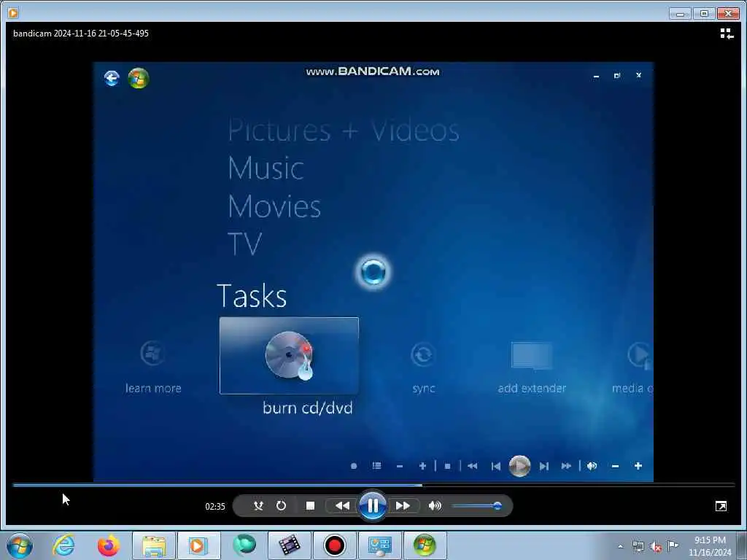The image size is (747, 560).
Task: Open Pictures + Videos menu
Action: [344, 131]
